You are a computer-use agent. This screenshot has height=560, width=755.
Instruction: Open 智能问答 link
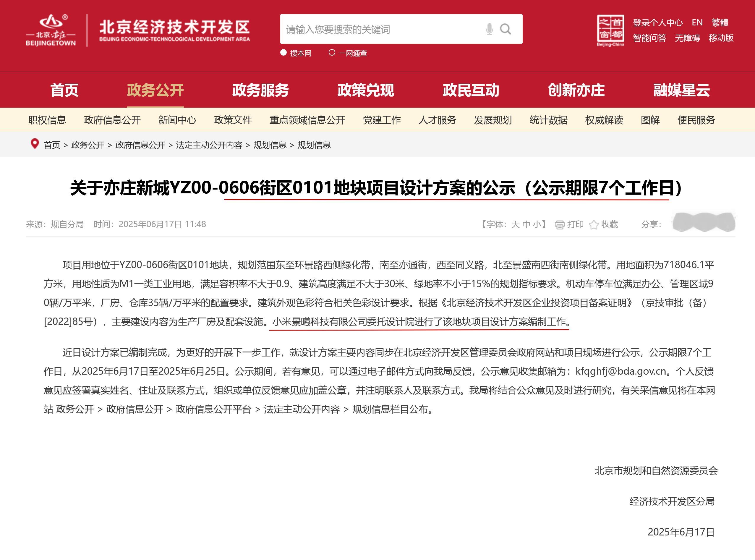[649, 38]
